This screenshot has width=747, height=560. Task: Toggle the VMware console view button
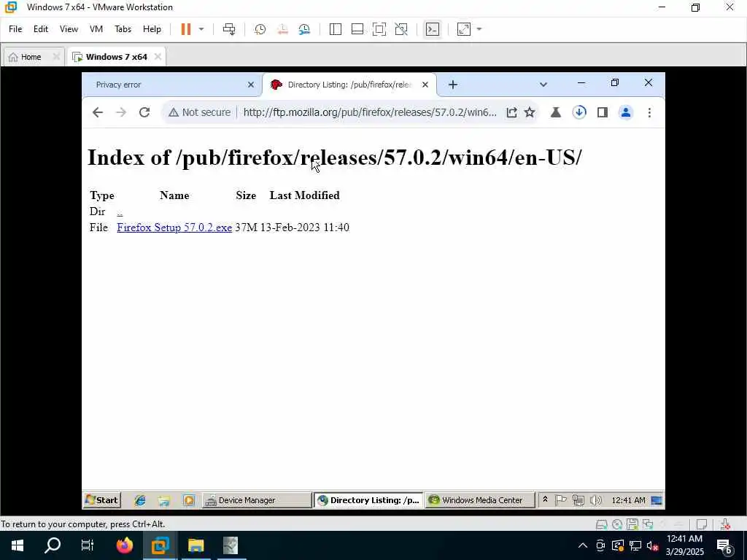(432, 29)
